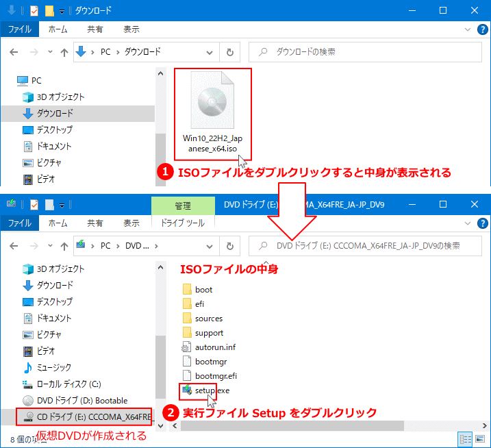Open 共有 tab in DVD drive window
This screenshot has height=448, width=491.
coord(95,223)
